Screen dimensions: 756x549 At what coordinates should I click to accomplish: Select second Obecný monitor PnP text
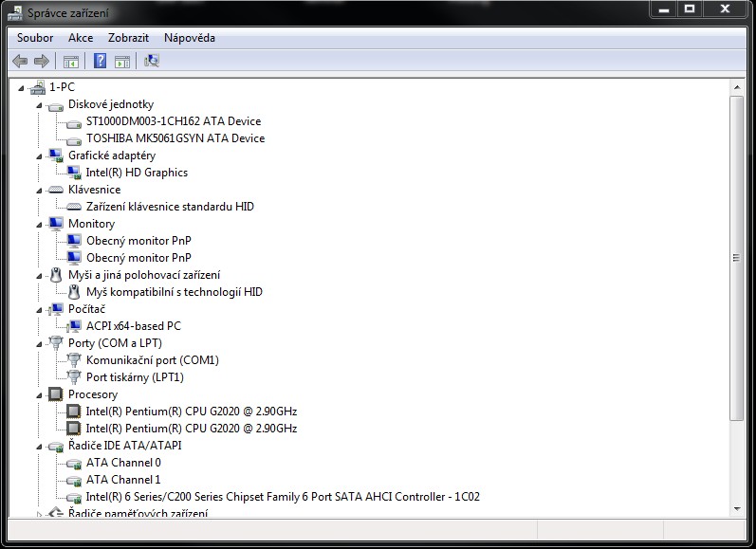click(x=138, y=258)
